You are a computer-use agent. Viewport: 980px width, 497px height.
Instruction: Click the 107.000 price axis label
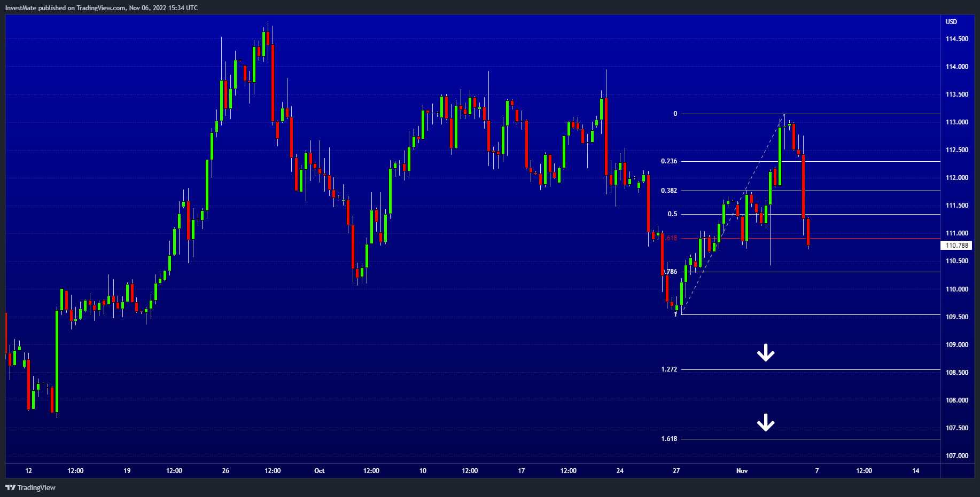pos(957,456)
